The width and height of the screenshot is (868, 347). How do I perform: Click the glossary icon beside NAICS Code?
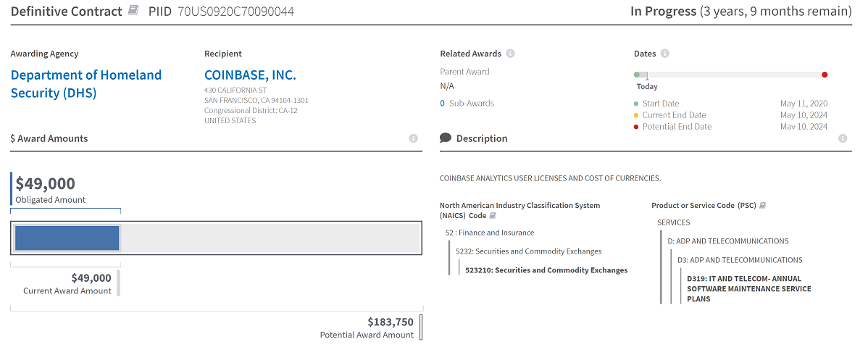(493, 216)
